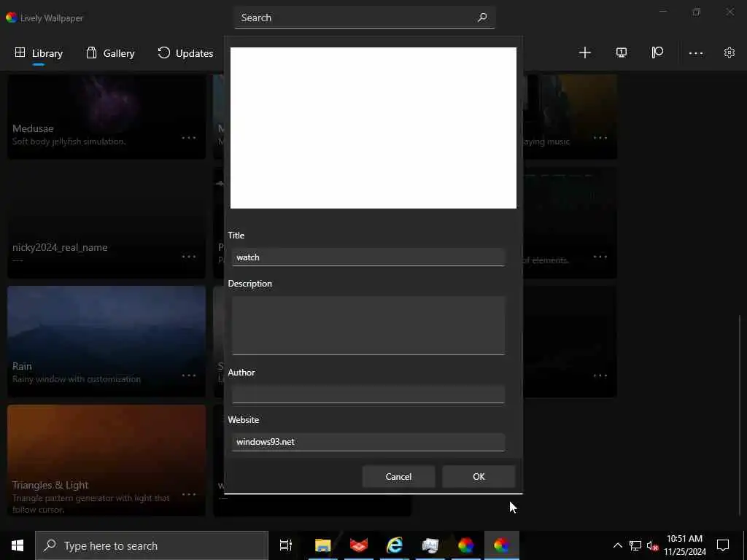Select the nicky2024_real_name wallpaper card

coord(107,222)
